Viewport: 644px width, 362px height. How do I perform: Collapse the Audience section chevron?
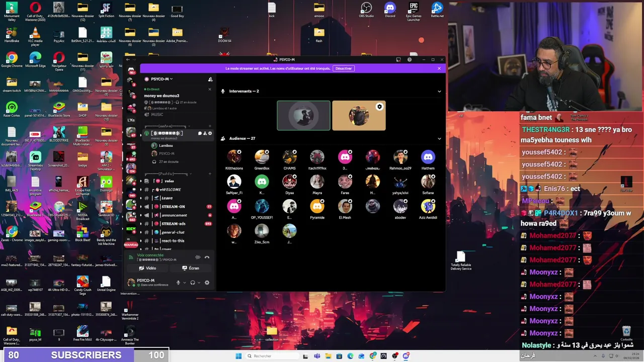coord(439,139)
